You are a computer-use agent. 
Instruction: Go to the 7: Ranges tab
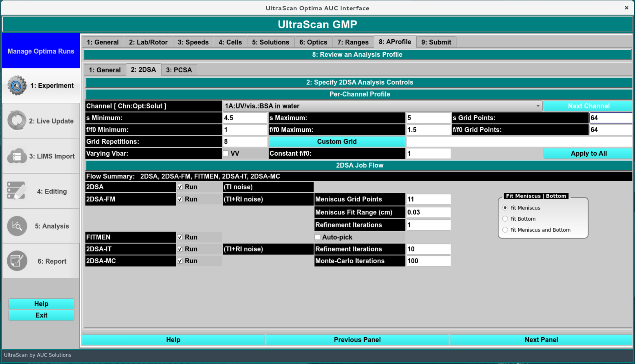(353, 42)
